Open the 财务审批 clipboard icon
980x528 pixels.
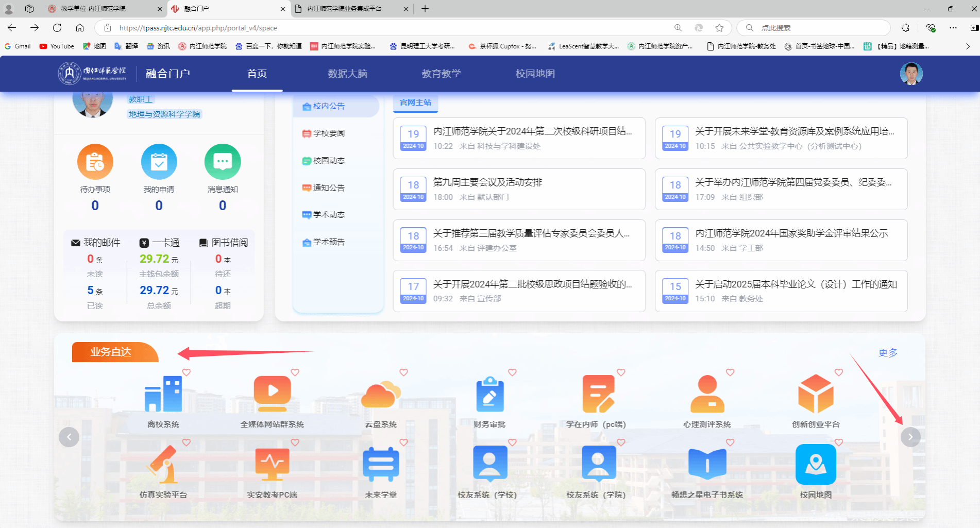(x=489, y=394)
